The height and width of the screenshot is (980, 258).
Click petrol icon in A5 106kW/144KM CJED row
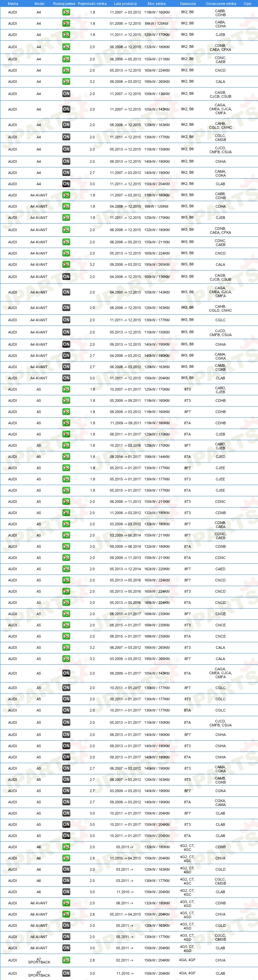[x=66, y=457]
